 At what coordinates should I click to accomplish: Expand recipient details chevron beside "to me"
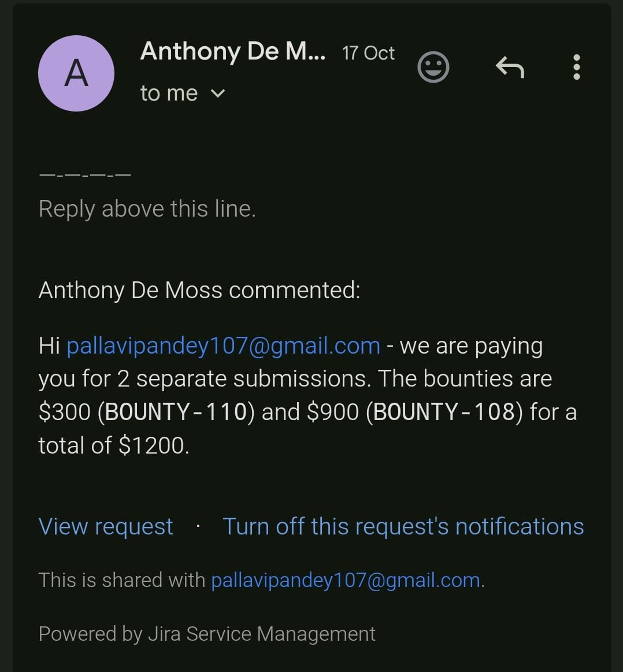click(x=218, y=93)
